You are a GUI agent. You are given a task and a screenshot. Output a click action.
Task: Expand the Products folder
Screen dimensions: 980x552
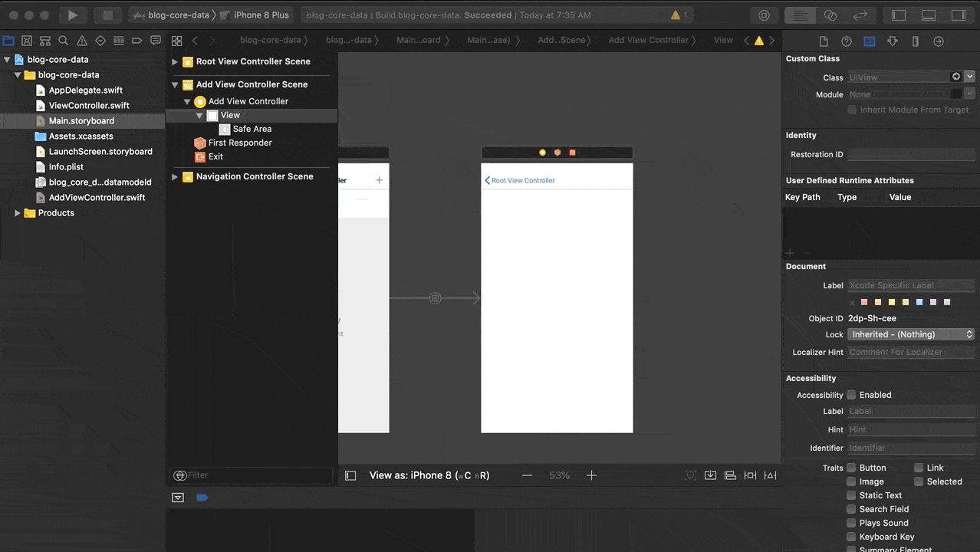[x=18, y=213]
